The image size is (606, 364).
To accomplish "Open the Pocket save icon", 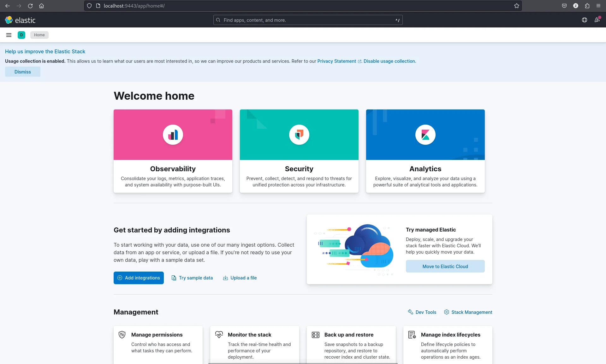I will tap(564, 6).
